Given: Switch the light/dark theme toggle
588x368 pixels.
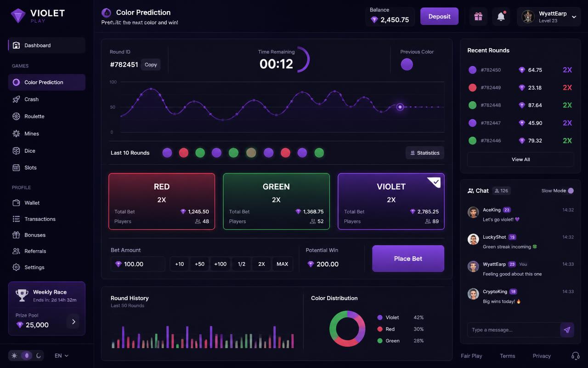Looking at the screenshot, I should pos(27,356).
